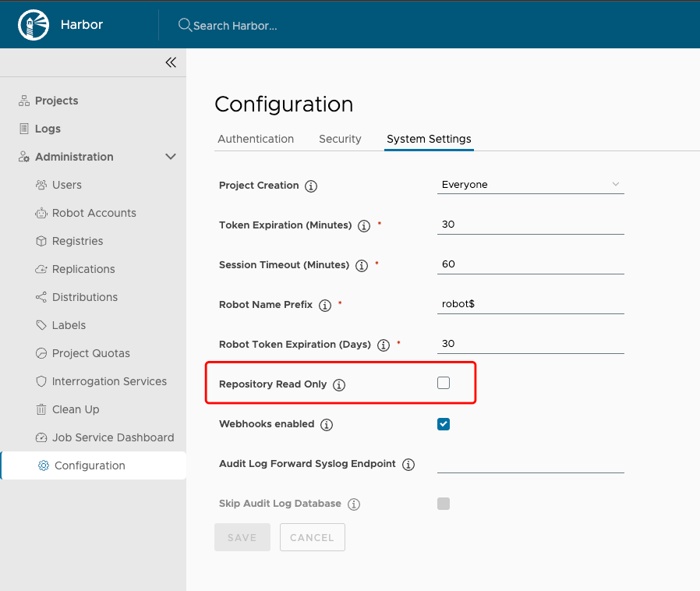Open Robot Accounts in the sidebar

point(94,213)
